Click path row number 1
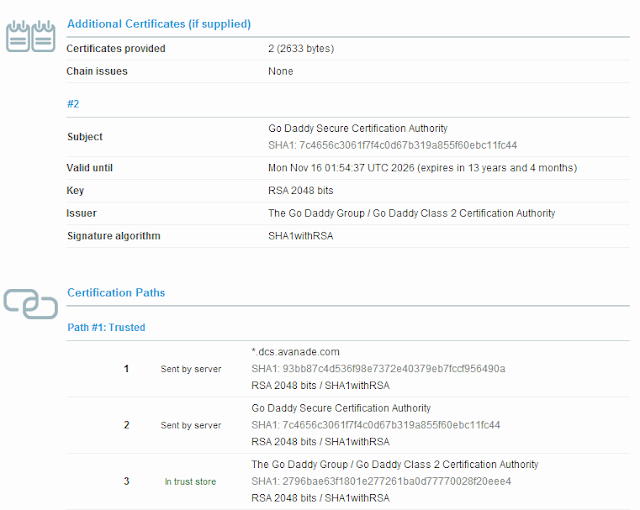Viewport: 640px width, 510px height. (x=127, y=369)
